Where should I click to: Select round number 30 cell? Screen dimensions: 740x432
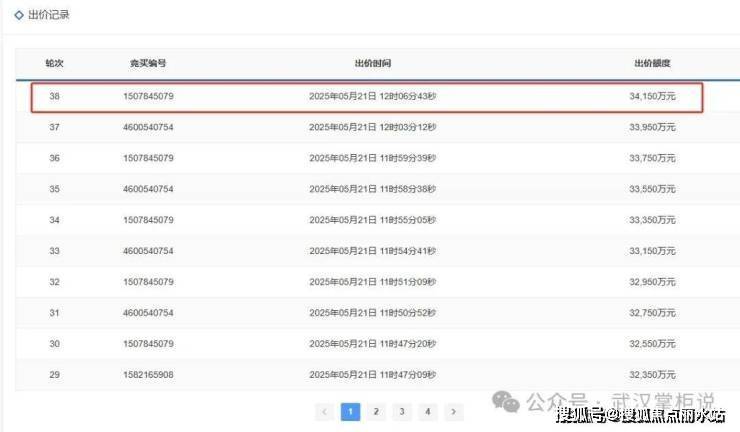point(54,344)
